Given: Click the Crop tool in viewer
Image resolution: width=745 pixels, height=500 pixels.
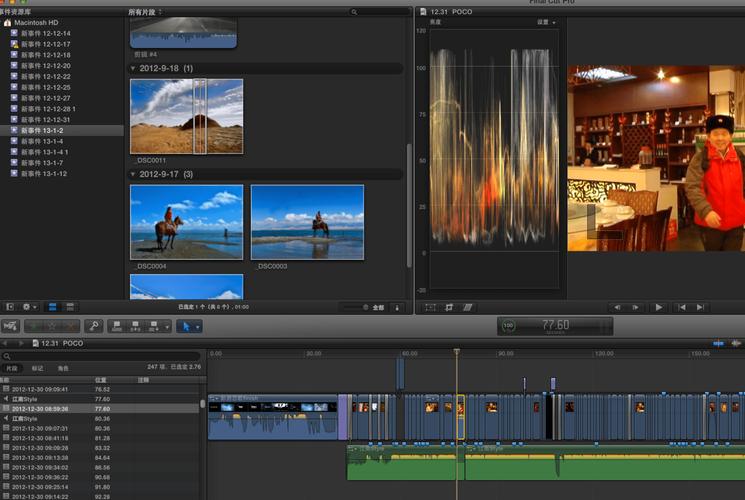Looking at the screenshot, I should [x=449, y=307].
